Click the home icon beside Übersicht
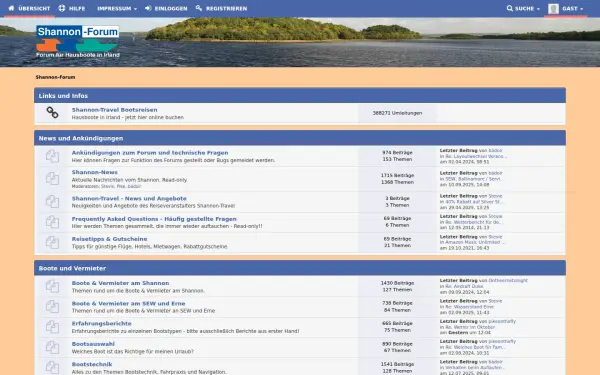The image size is (600, 375). coord(11,8)
